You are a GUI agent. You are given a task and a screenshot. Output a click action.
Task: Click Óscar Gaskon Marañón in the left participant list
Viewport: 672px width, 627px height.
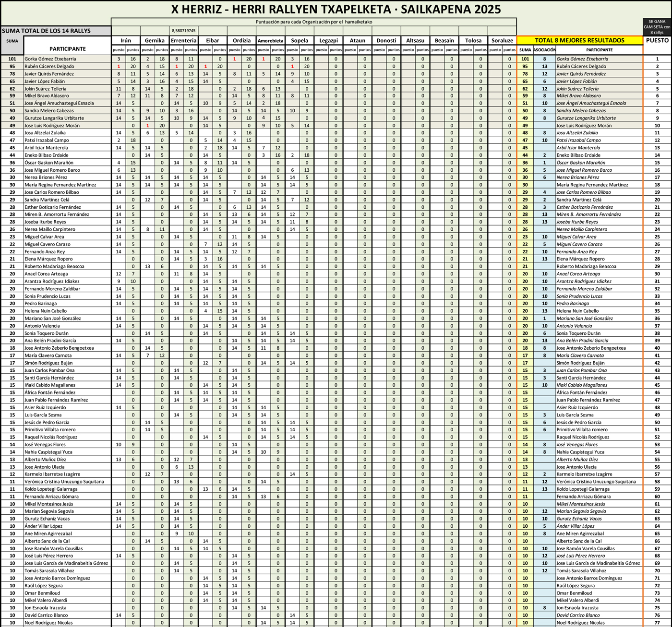click(x=49, y=163)
